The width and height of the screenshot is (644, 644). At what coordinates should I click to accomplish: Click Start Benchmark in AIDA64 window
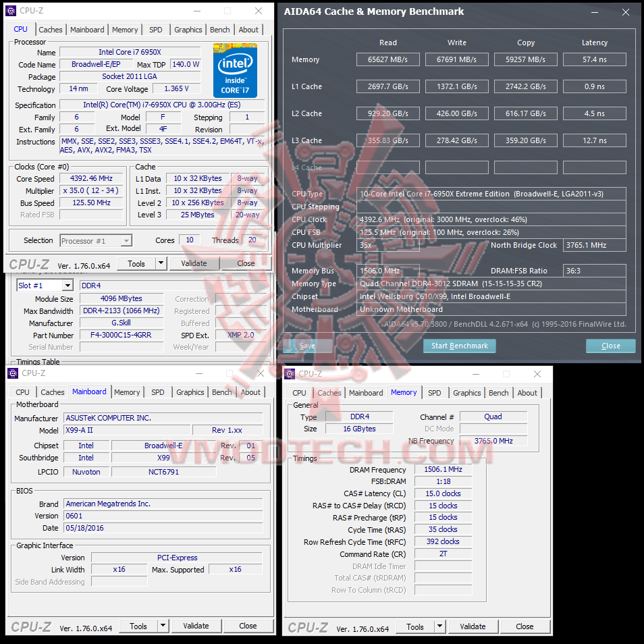pyautogui.click(x=460, y=346)
